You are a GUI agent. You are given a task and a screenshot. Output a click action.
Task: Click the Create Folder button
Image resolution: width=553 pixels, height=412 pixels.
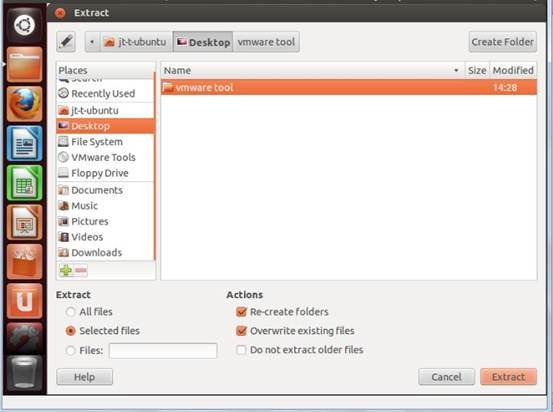point(503,42)
